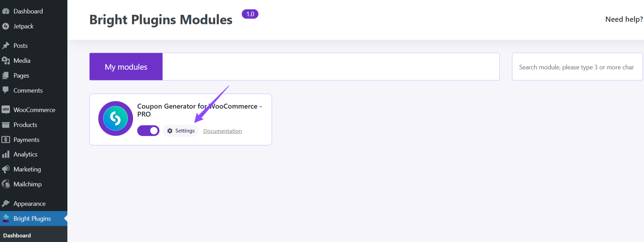Image resolution: width=644 pixels, height=242 pixels.
Task: Click the Posts pushpin icon
Action: click(6, 45)
